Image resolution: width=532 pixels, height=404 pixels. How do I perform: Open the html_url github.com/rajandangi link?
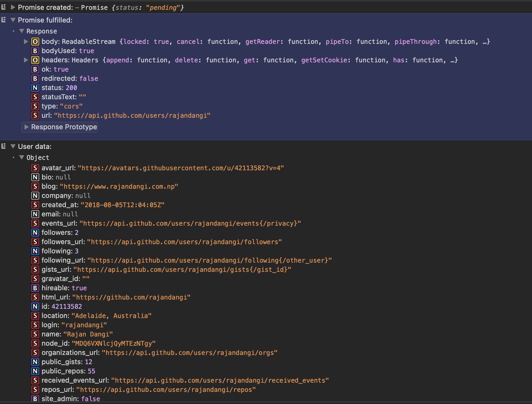131,297
